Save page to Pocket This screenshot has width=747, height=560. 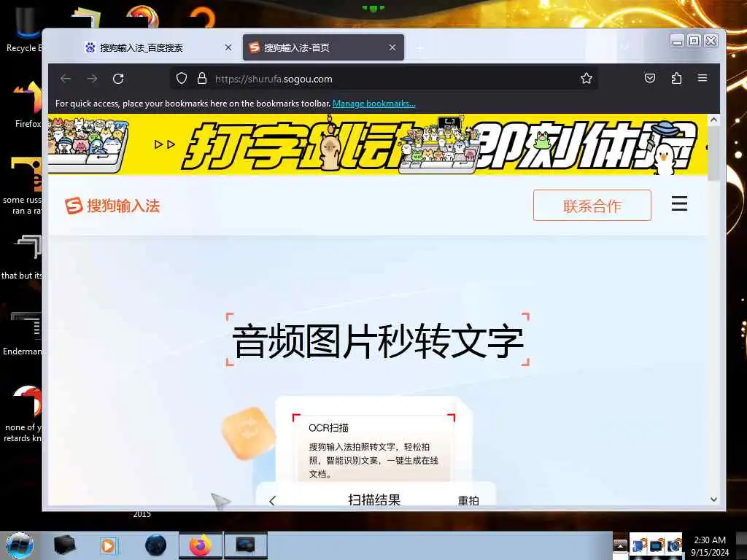point(650,78)
